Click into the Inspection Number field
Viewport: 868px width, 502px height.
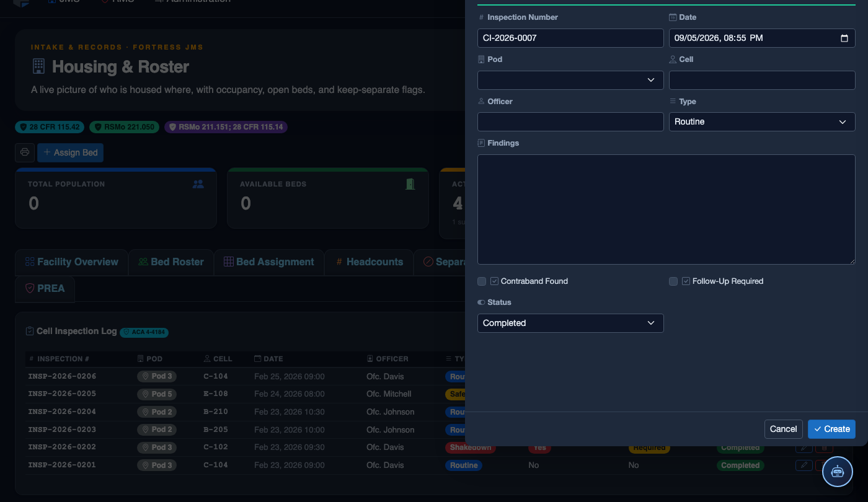click(570, 38)
